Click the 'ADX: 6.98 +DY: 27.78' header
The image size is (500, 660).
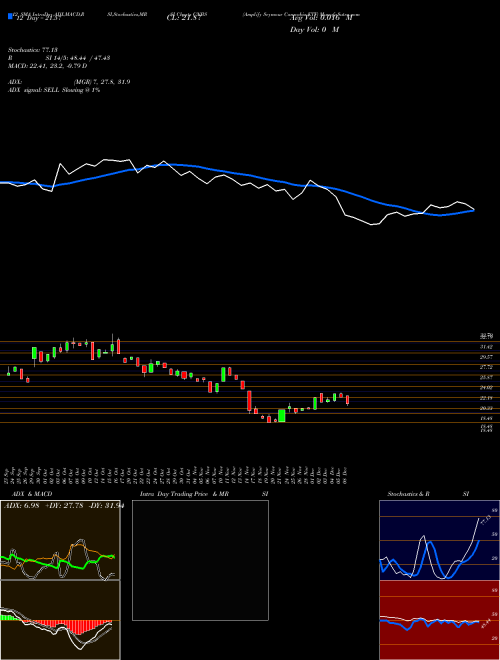tap(43, 505)
